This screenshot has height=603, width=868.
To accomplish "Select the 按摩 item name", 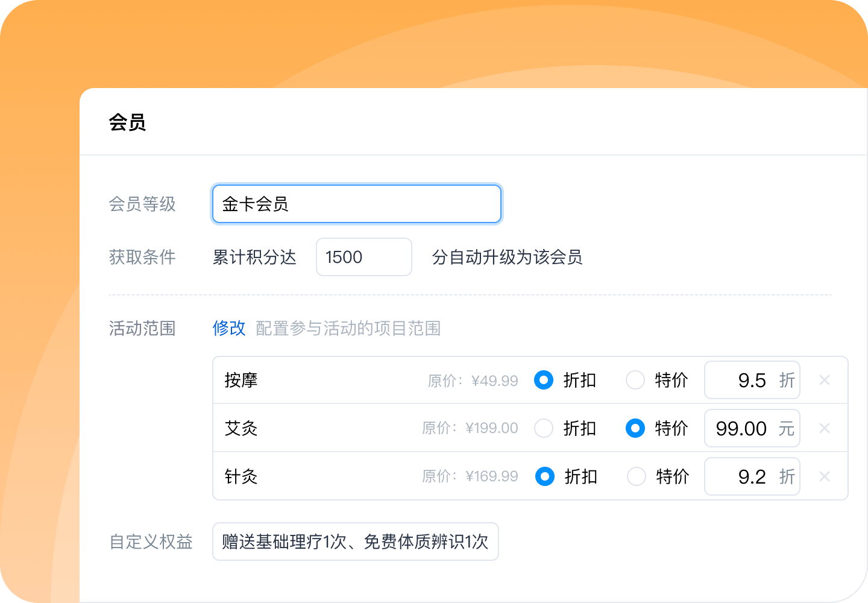I will [241, 380].
